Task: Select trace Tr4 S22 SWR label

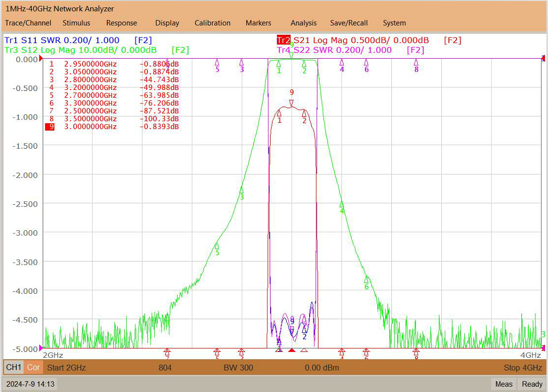Action: pyautogui.click(x=334, y=50)
